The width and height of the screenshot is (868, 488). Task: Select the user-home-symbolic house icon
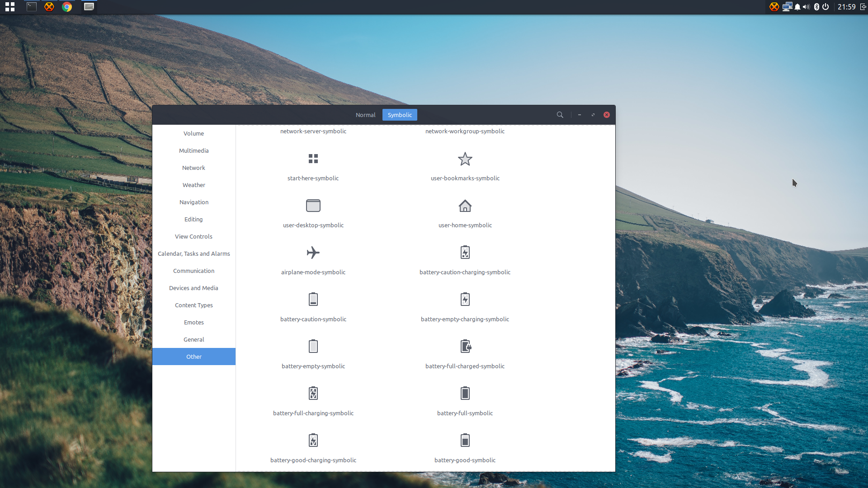465,206
